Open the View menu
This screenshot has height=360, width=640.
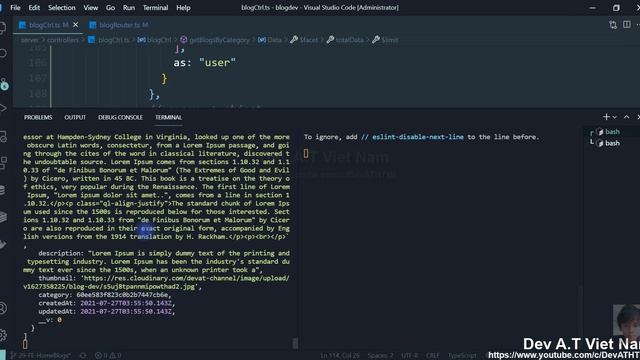(91, 8)
